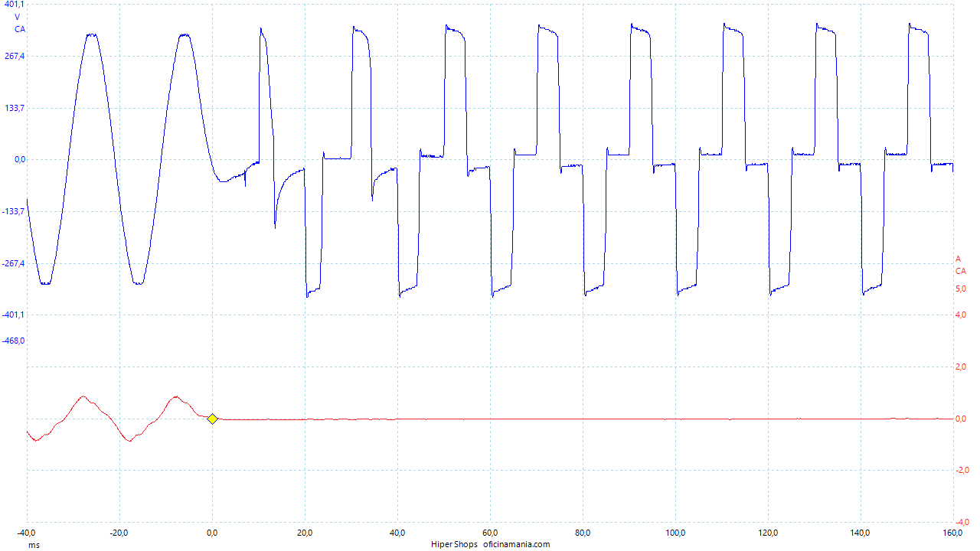
Task: Click the 80,0 time axis label
Action: coord(583,533)
